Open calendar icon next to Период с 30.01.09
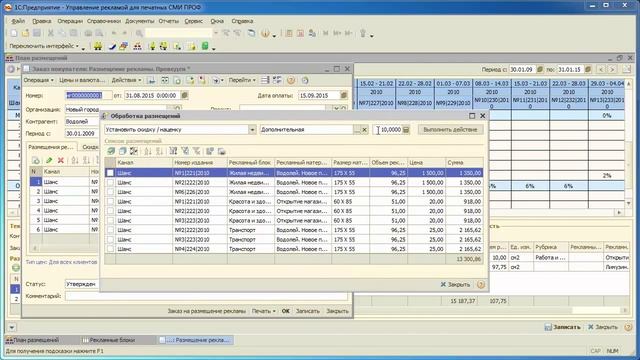The height and width of the screenshot is (360, 640). point(540,70)
